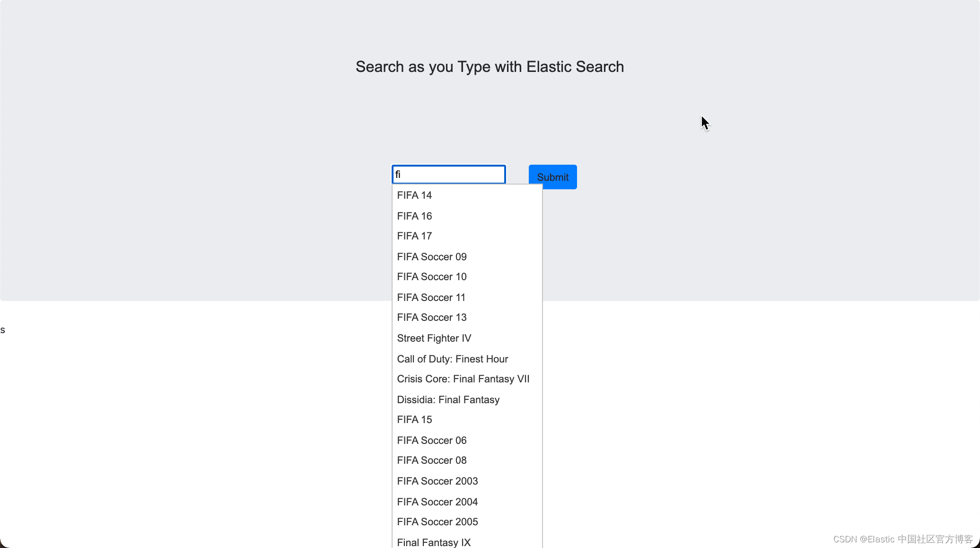Screen dimensions: 980x548
Task: Pick the 'FIFA Soccer 08' entry
Action: point(431,460)
